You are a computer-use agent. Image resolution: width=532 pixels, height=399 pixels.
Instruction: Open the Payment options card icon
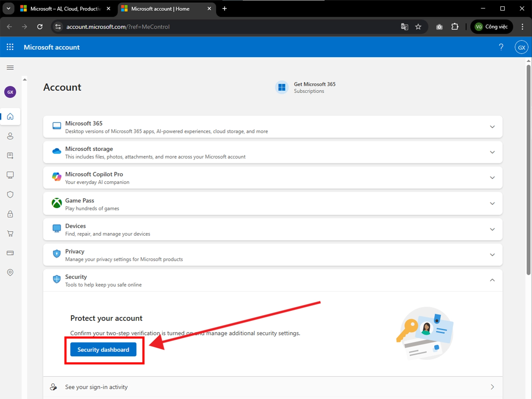pos(10,253)
